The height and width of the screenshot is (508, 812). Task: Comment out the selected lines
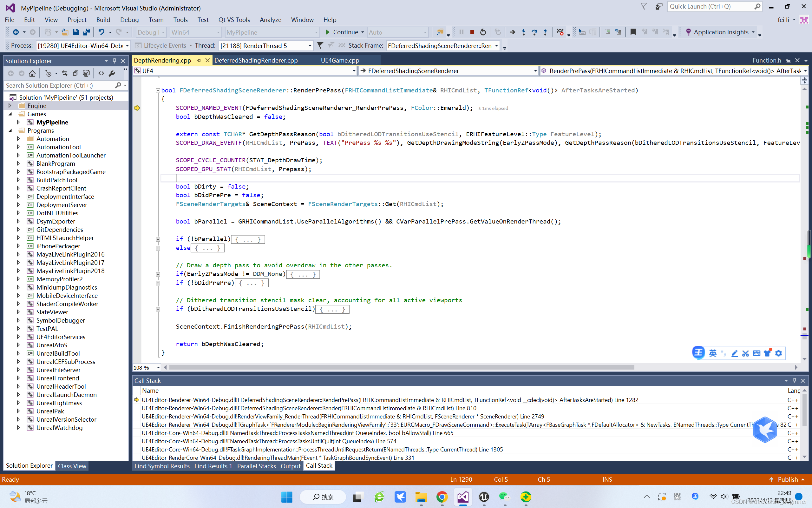[608, 32]
